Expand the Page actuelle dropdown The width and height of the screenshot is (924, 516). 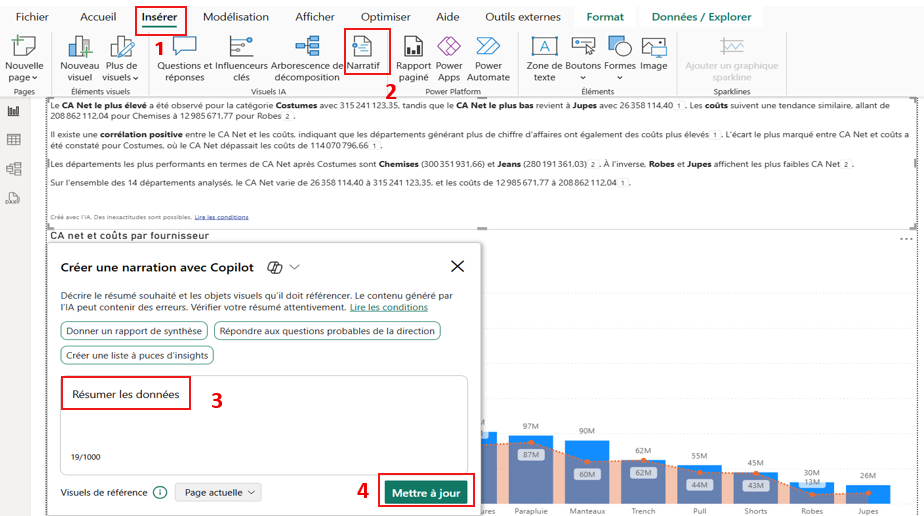(x=218, y=492)
